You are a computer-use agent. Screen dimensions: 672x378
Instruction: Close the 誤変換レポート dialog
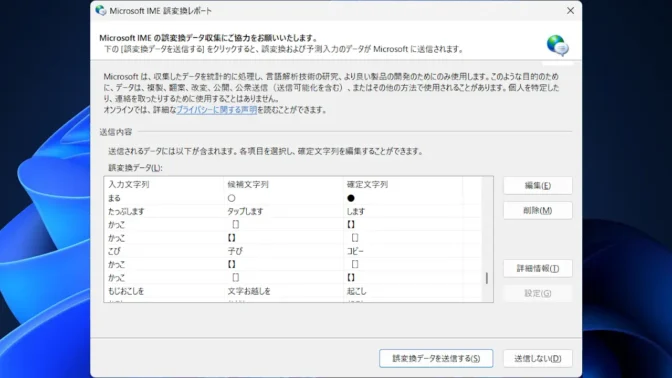click(x=570, y=10)
